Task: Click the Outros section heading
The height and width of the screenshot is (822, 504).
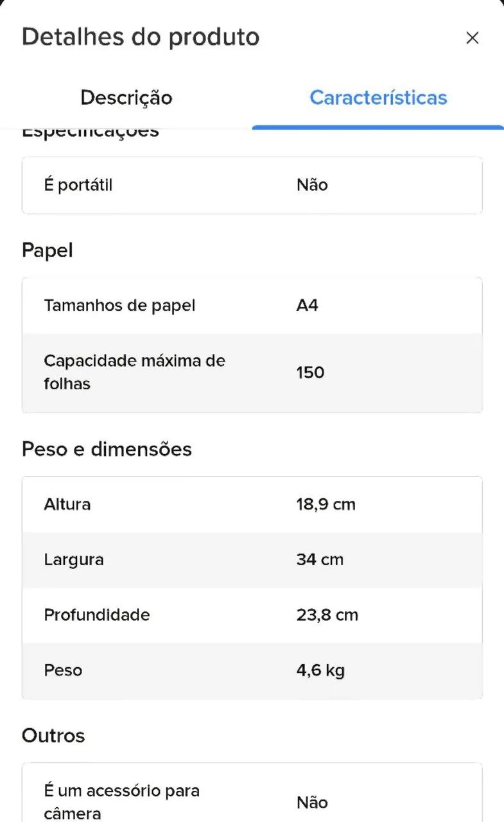Action: point(53,735)
